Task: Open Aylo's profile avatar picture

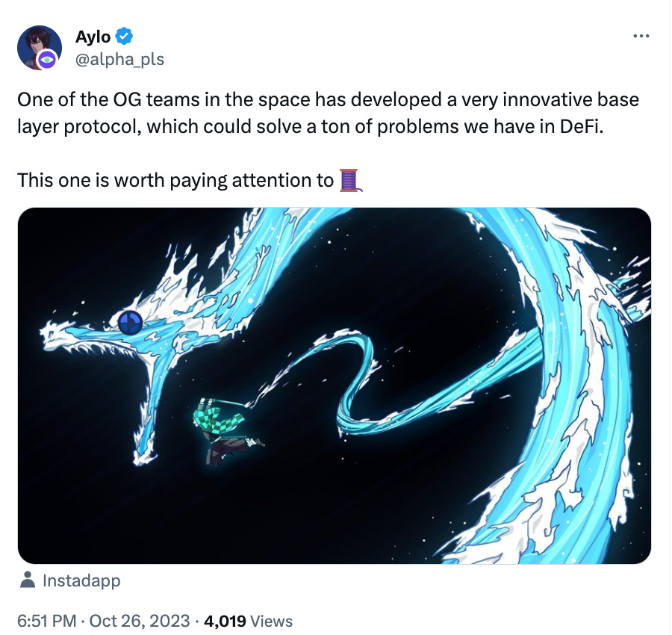Action: point(40,48)
